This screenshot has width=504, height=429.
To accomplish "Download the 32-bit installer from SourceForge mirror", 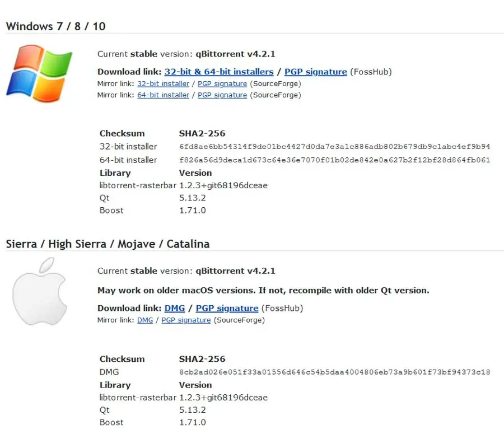I will click(163, 83).
